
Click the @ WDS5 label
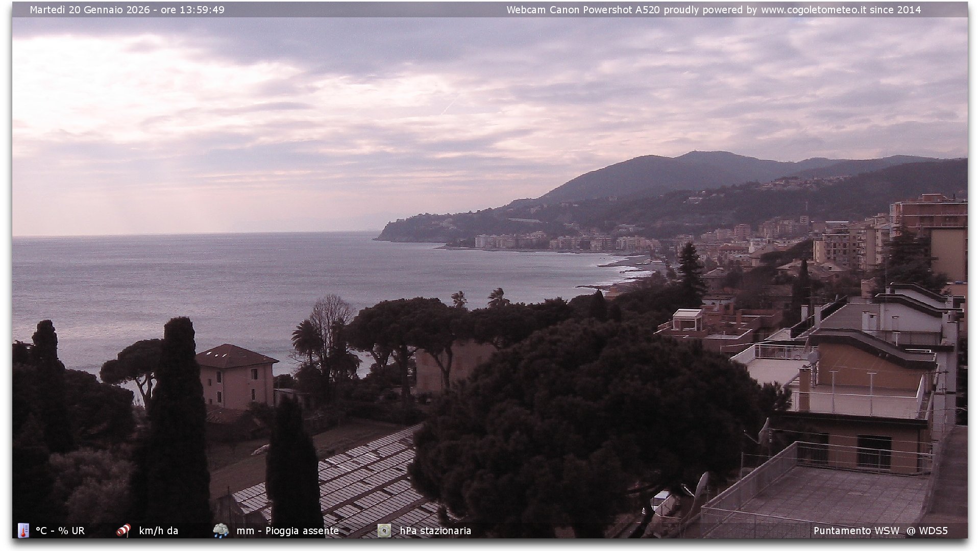(x=927, y=531)
